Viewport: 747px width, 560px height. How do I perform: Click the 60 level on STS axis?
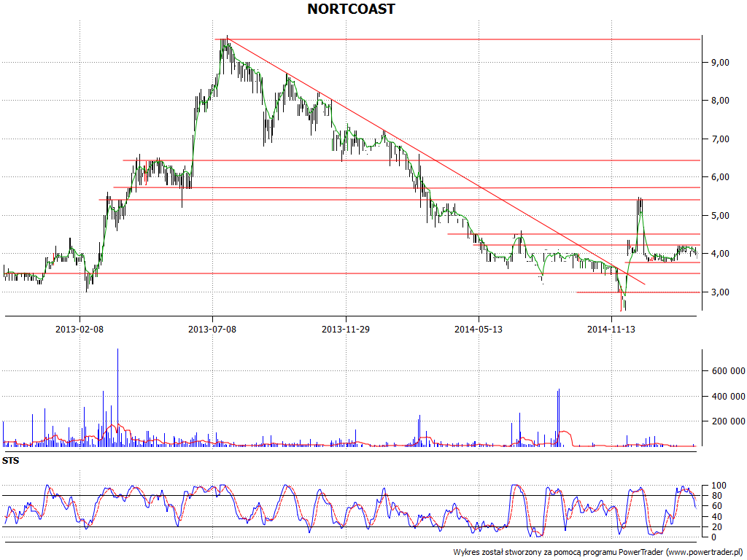pos(716,506)
